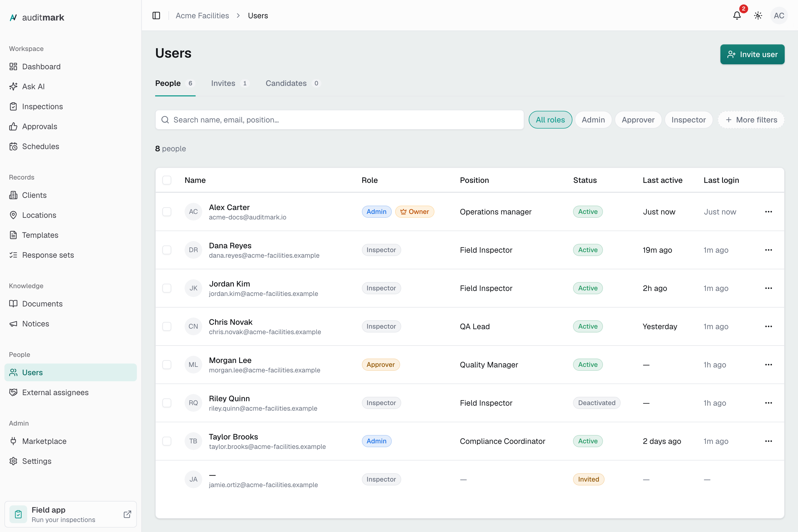798x532 pixels.
Task: Tick the select-all checkbox in table header
Action: point(167,180)
